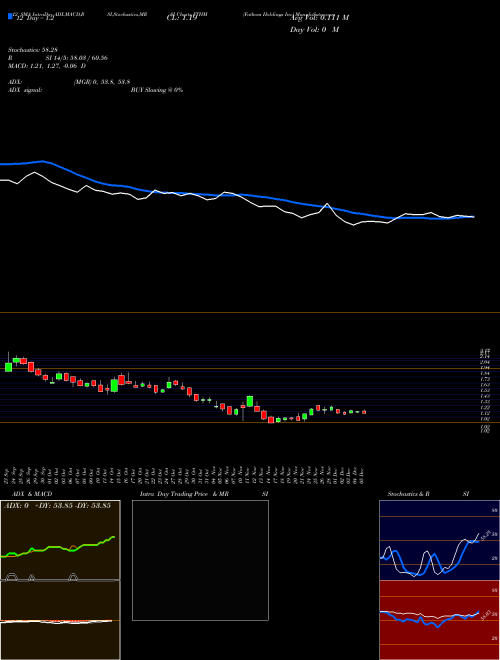Click the 'ADX signal:' label
Screen dimensions: 500x660
tap(25, 90)
